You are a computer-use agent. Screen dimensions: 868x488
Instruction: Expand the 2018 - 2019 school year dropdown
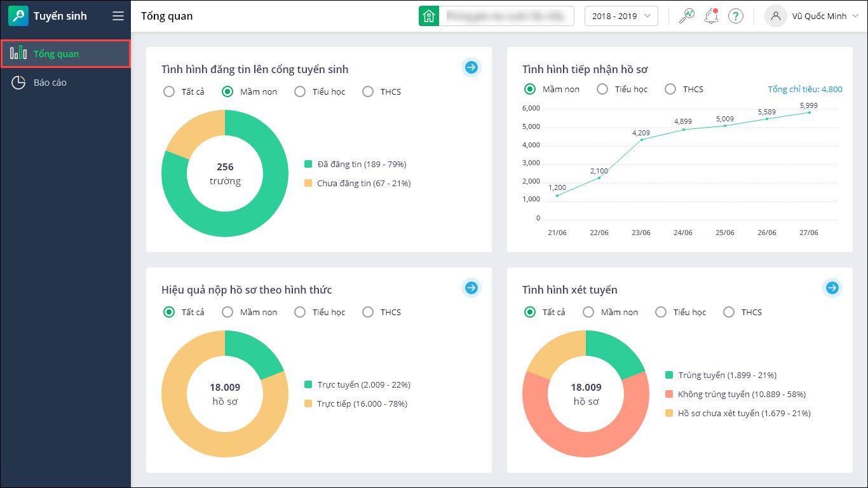tap(621, 16)
